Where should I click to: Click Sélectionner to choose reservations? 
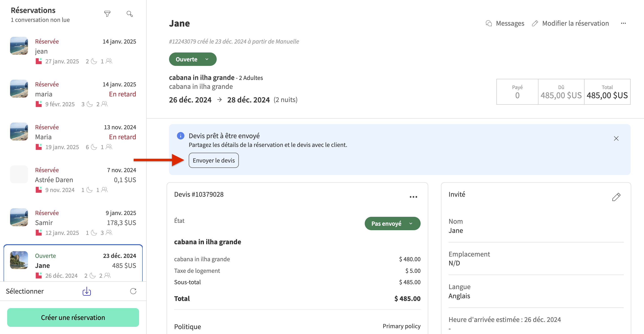[25, 291]
